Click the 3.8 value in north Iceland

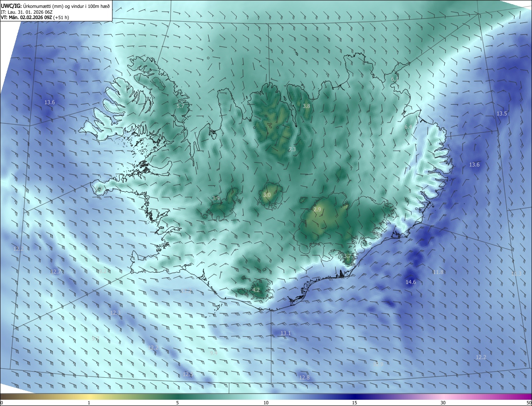(306, 106)
